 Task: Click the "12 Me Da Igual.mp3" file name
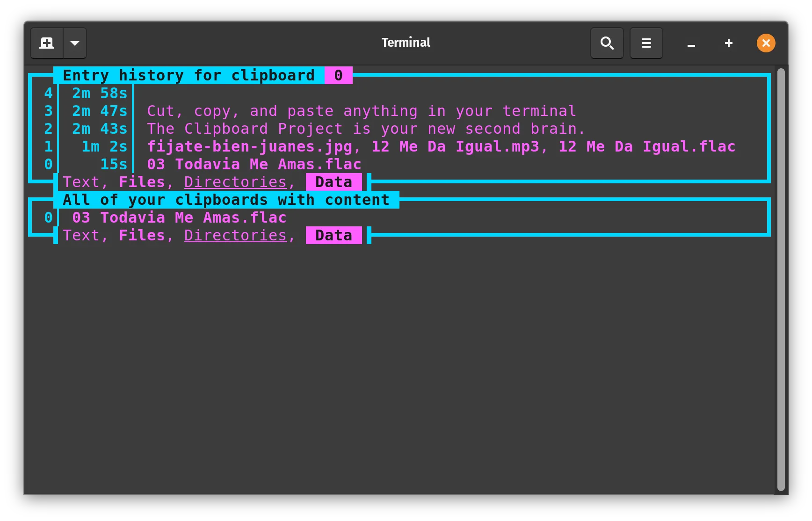coord(456,146)
